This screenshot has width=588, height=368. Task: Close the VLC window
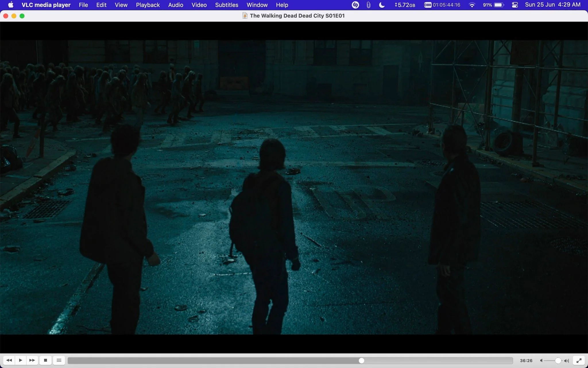point(6,16)
